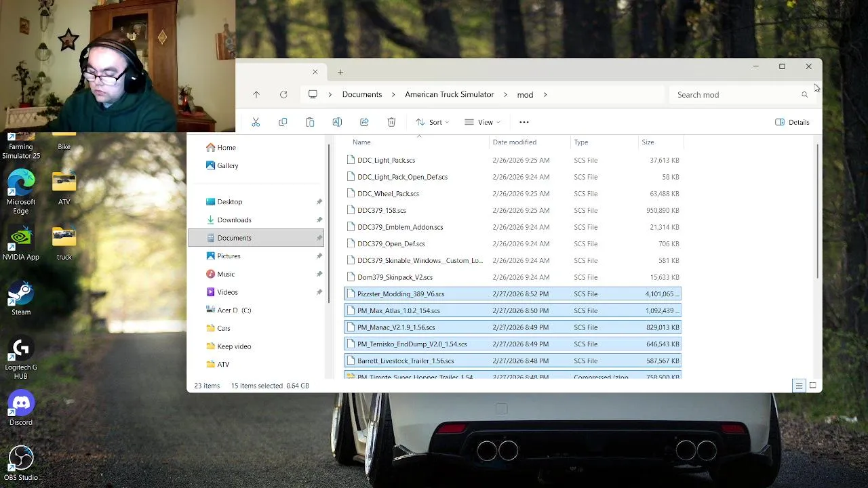The height and width of the screenshot is (488, 868).
Task: Select Barrett_Livestock_Trailer_1.56.scs file
Action: click(x=512, y=361)
